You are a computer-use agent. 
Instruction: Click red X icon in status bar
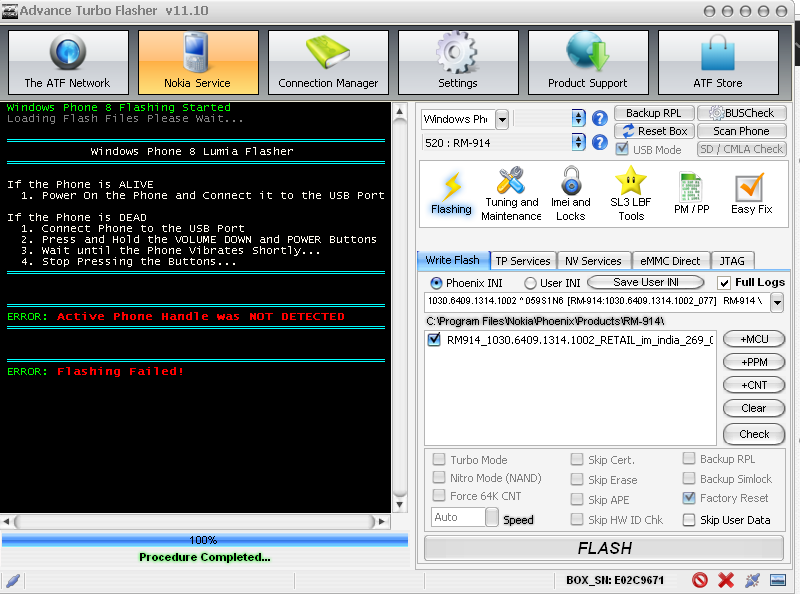[x=726, y=580]
